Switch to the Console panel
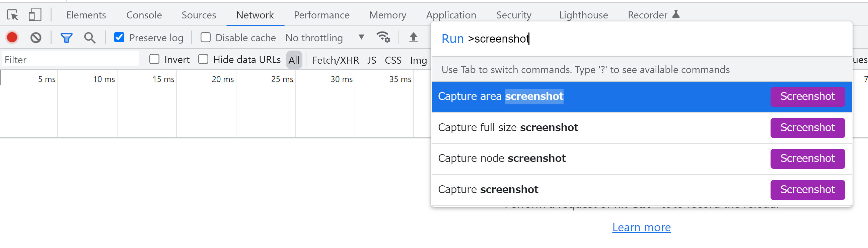This screenshot has height=248, width=868. click(144, 15)
